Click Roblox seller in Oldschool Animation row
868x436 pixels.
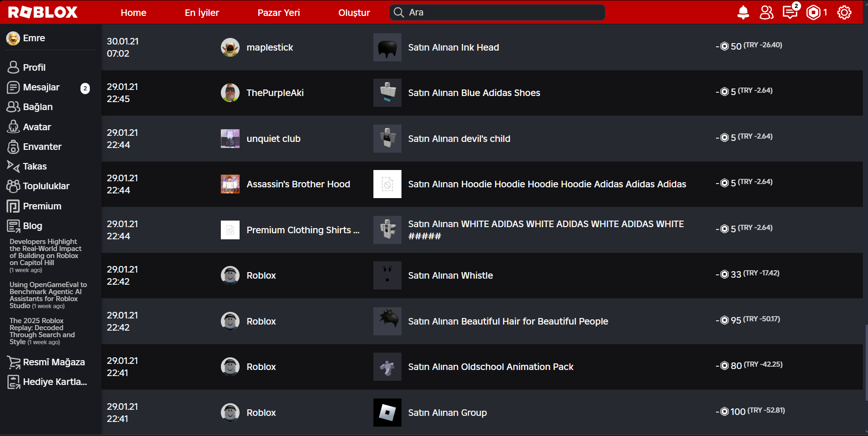[261, 367]
